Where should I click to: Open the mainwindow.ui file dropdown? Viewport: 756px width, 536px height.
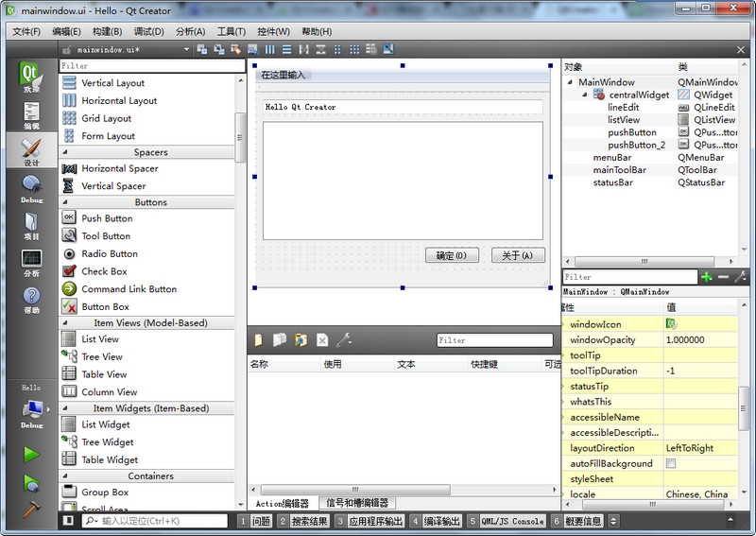point(186,49)
